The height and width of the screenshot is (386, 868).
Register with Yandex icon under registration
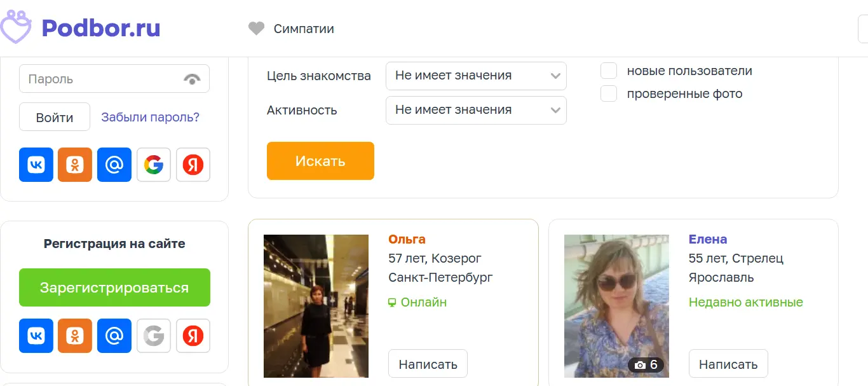point(193,336)
